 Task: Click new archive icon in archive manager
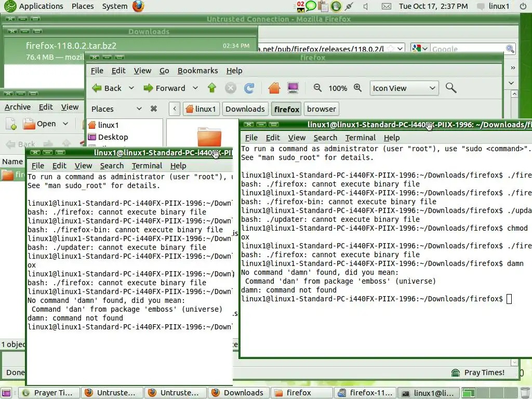coord(11,124)
